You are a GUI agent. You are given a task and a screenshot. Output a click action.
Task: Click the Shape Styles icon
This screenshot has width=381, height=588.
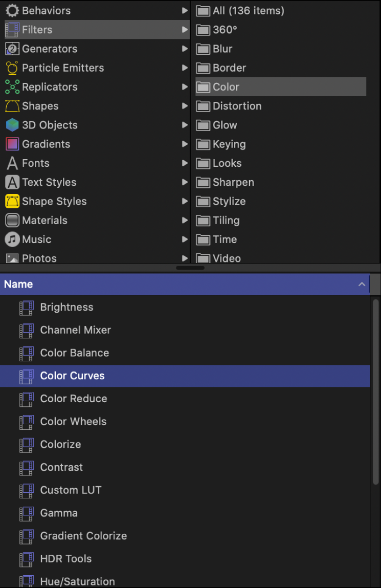coord(12,201)
